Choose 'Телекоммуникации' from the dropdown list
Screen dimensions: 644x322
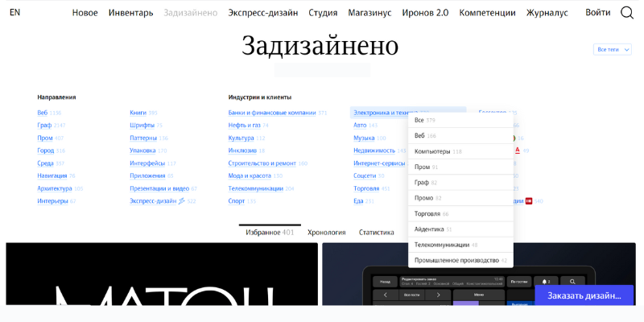(x=445, y=245)
